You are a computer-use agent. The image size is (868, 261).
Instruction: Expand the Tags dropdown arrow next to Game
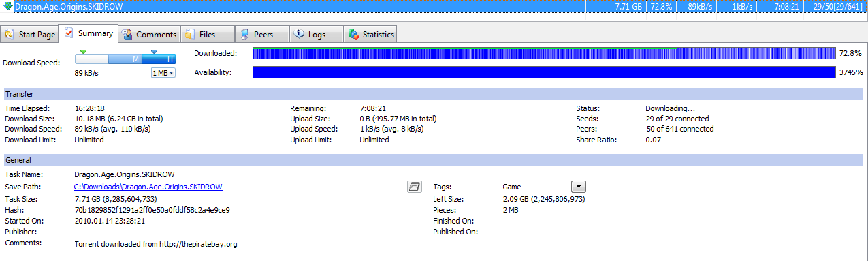(578, 187)
